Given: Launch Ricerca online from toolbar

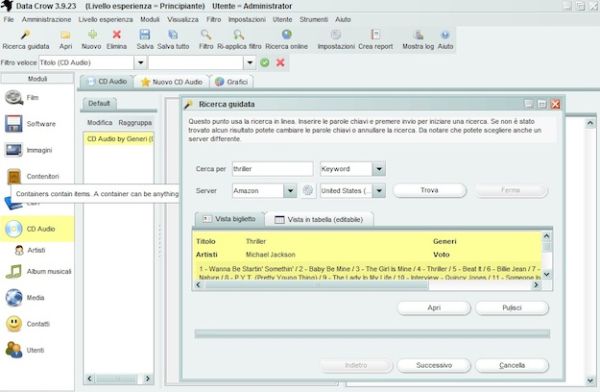Looking at the screenshot, I should coord(287,40).
